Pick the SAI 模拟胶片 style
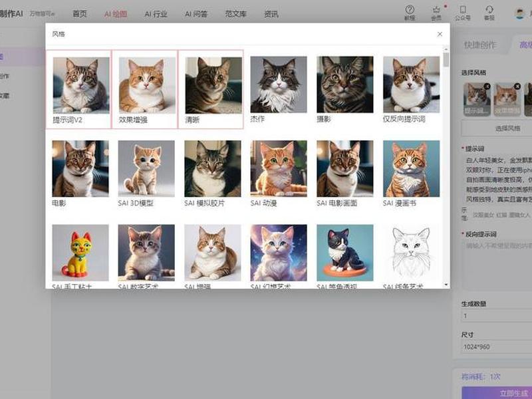Viewport: 532px width, 399px height. tap(212, 169)
